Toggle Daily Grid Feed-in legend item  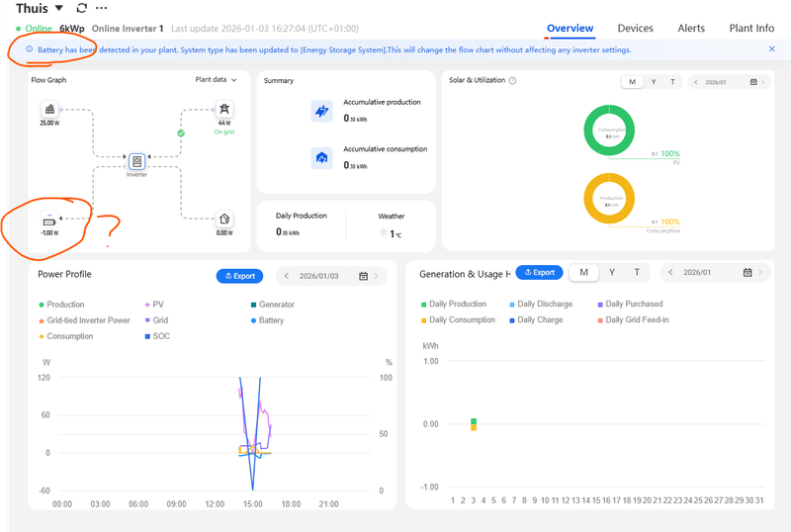click(x=633, y=320)
